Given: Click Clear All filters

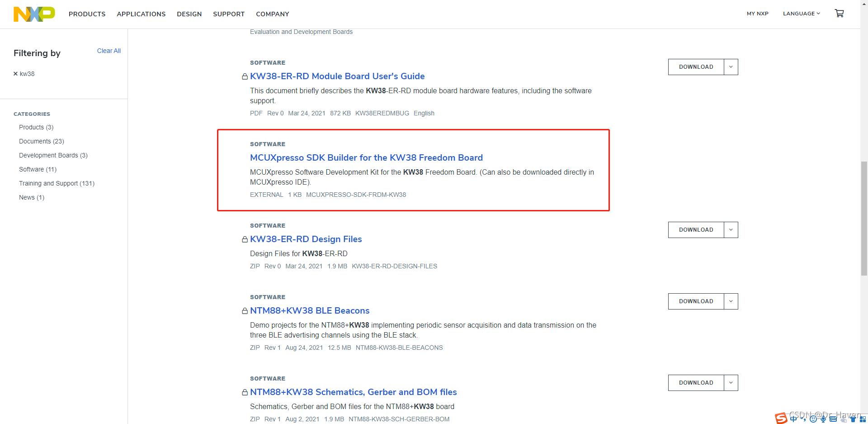Looking at the screenshot, I should coord(109,51).
